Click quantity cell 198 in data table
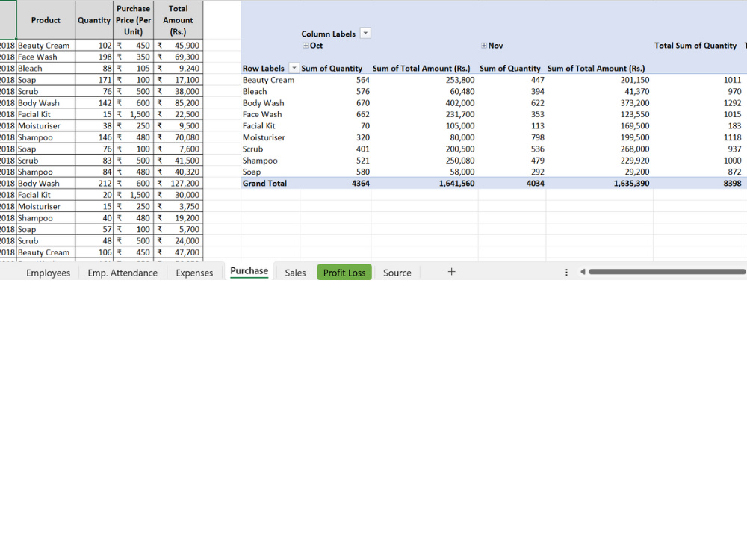 [94, 57]
